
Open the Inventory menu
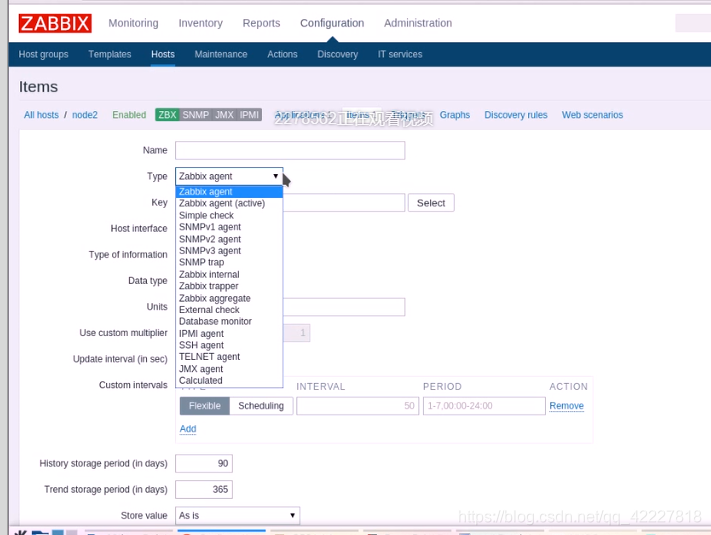200,23
